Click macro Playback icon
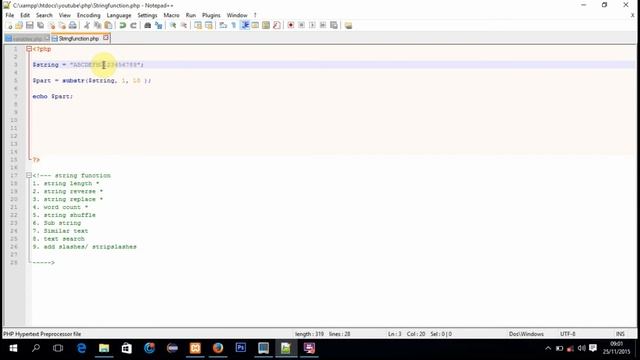640x360 pixels. tap(312, 26)
